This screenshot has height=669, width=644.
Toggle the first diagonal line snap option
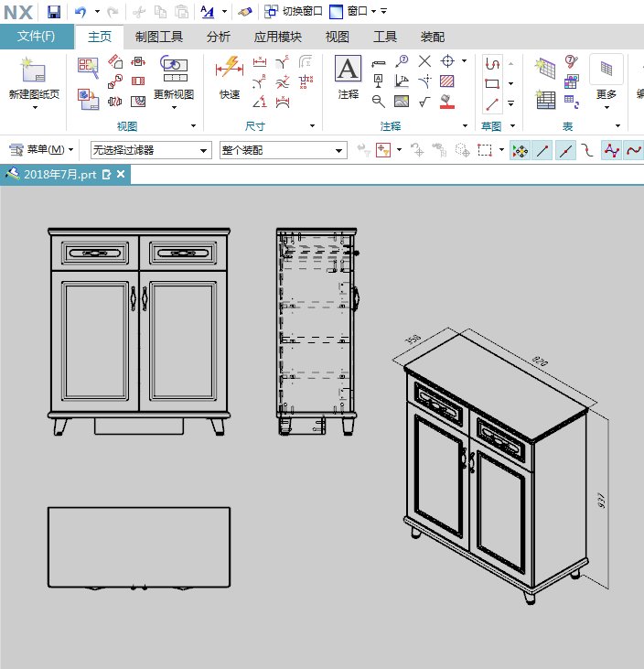[x=543, y=150]
